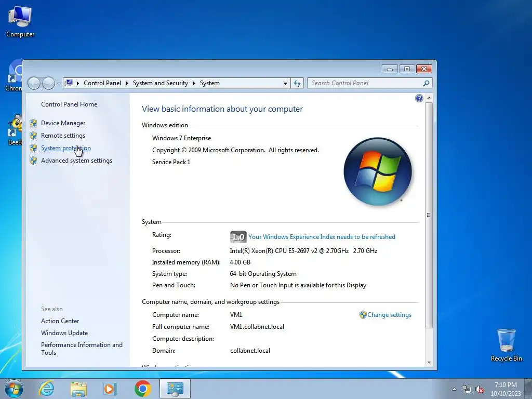Click the 64-bit Operating System value
The image size is (532, 399).
pos(263,274)
